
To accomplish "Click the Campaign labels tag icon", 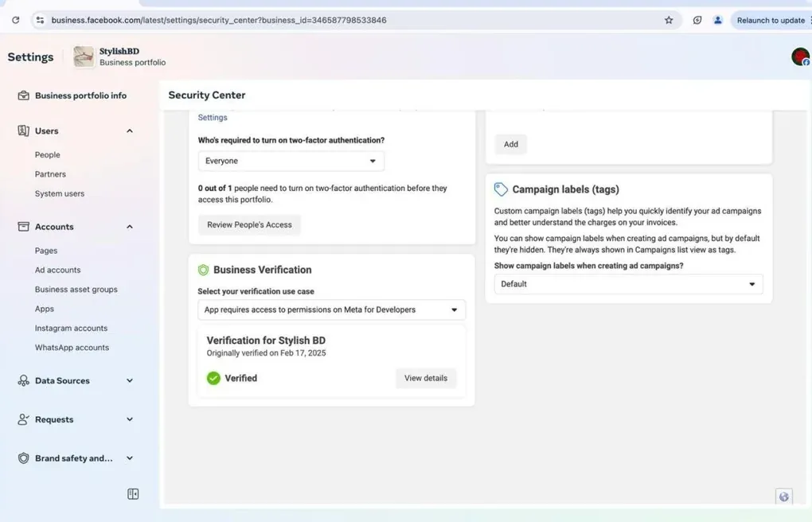I will pyautogui.click(x=501, y=189).
